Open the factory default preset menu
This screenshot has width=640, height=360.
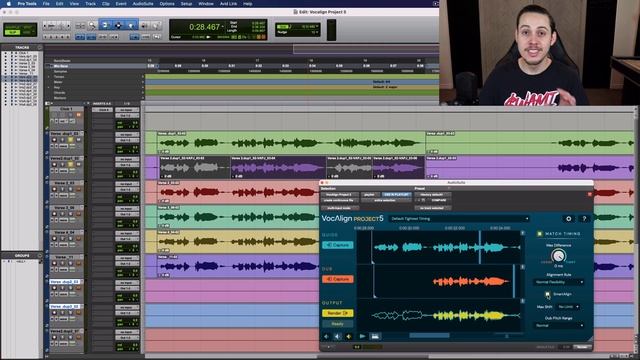(433, 195)
